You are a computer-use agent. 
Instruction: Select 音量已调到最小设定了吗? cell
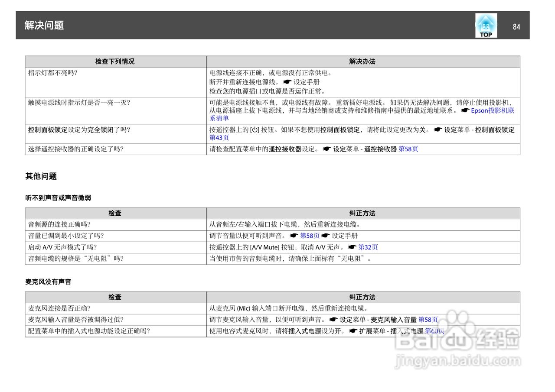click(115, 236)
